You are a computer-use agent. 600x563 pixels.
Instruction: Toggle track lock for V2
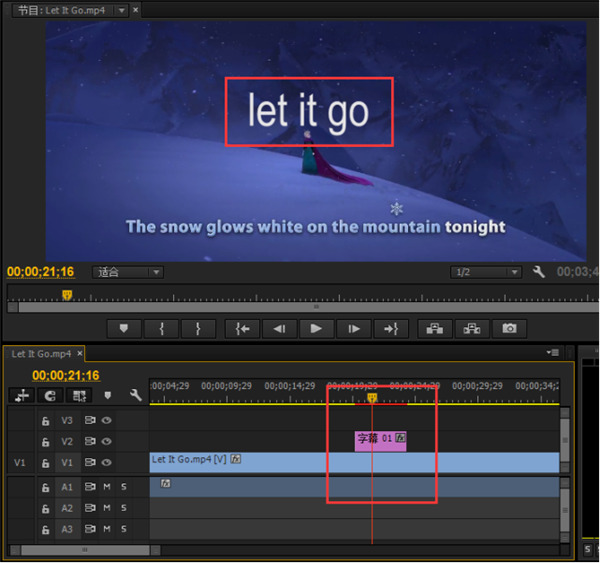46,442
